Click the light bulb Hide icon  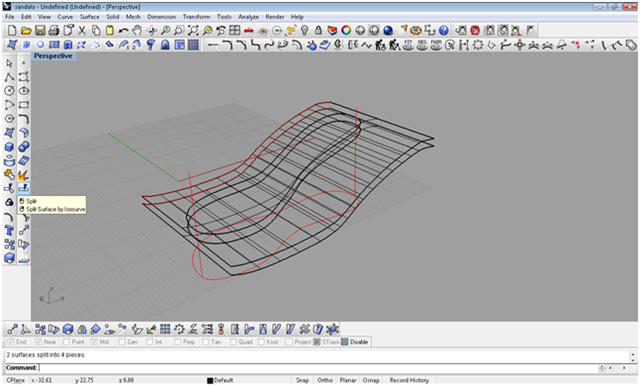pos(304,30)
